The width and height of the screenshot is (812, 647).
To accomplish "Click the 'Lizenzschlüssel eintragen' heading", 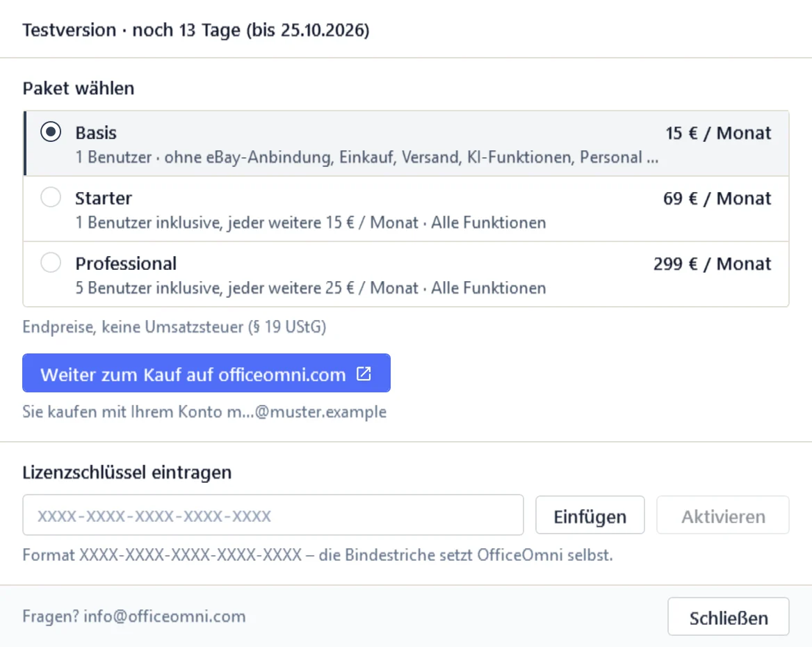I will click(x=127, y=472).
